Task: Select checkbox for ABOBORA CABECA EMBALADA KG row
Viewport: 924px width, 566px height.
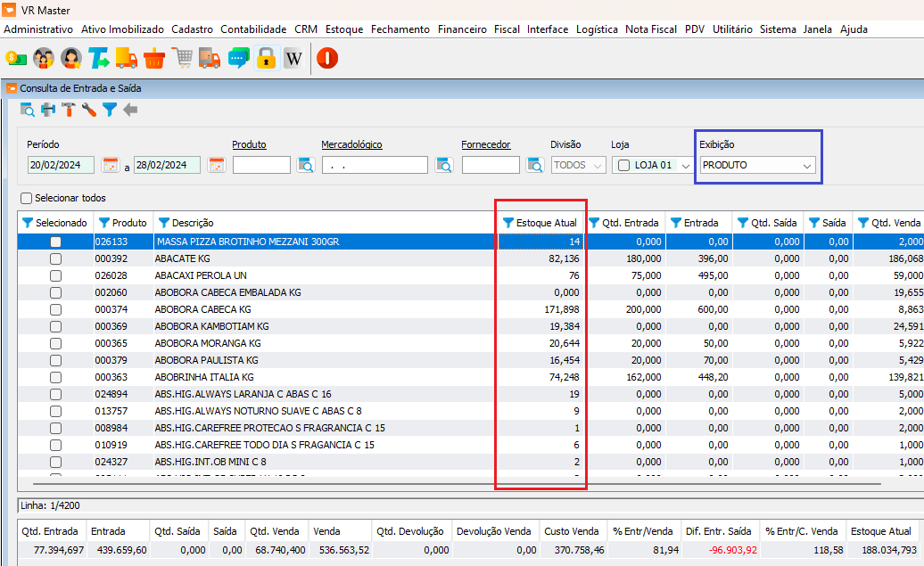Action: click(55, 292)
